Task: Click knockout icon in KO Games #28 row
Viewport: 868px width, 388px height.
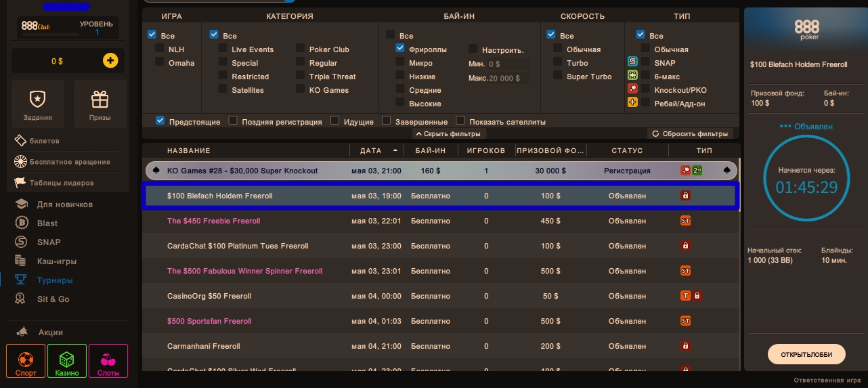Action: 685,171
